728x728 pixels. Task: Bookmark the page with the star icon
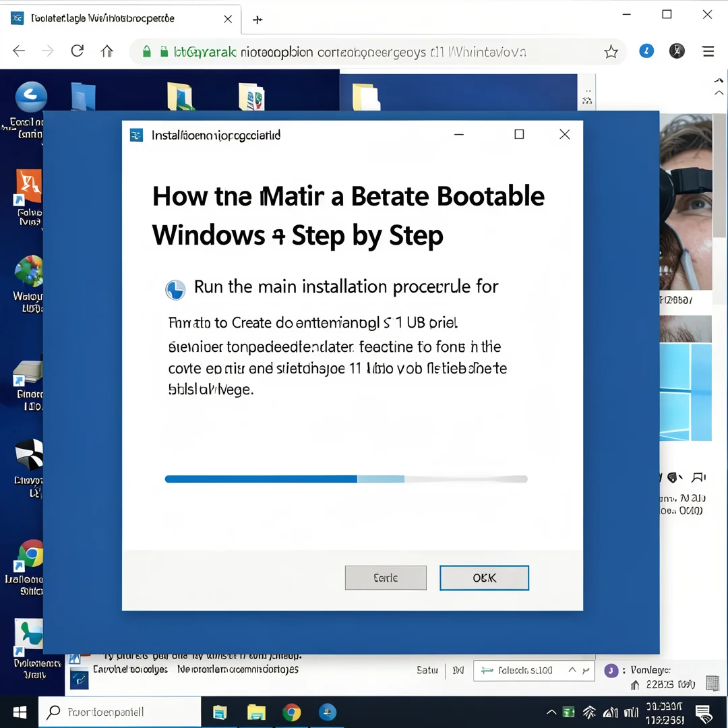click(611, 51)
